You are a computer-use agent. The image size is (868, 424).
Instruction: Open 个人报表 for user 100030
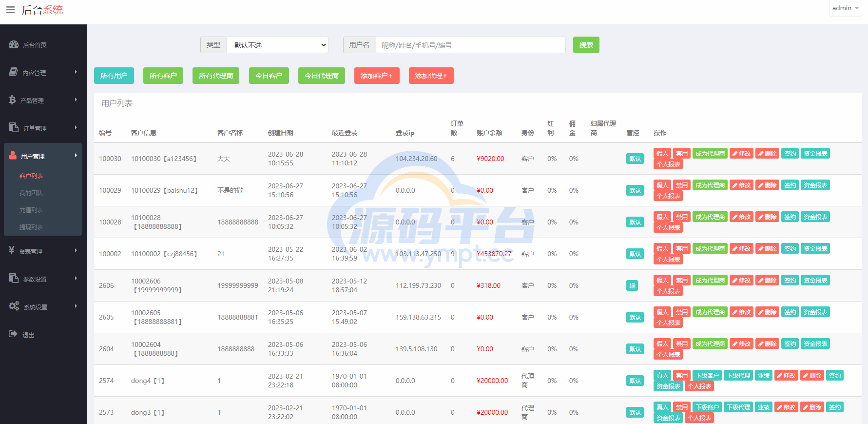668,164
